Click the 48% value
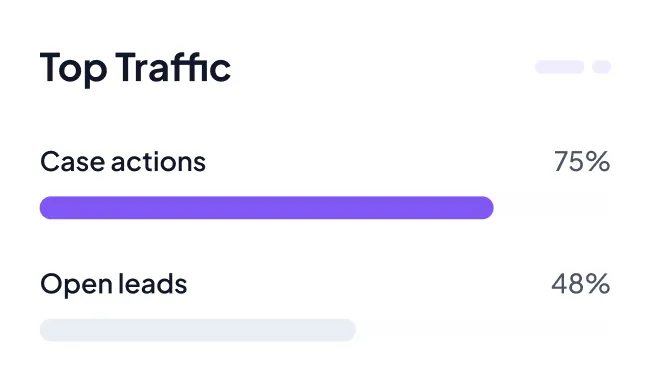649x380 pixels. click(581, 284)
